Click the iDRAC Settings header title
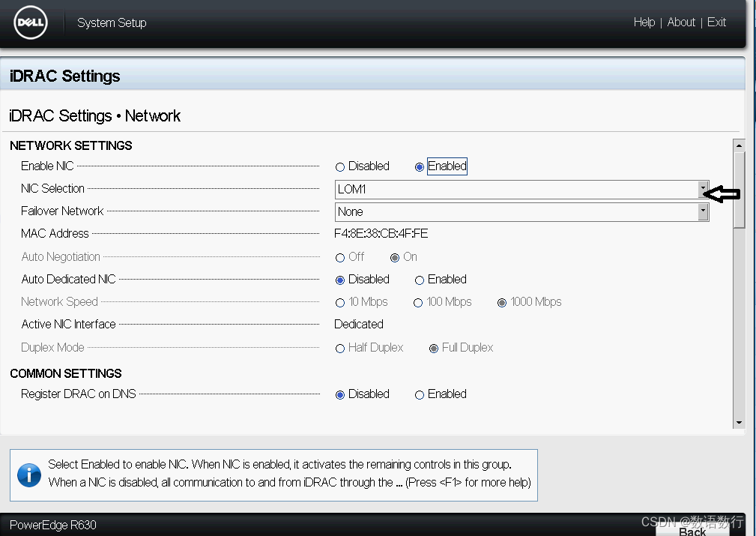756x536 pixels. (x=64, y=76)
